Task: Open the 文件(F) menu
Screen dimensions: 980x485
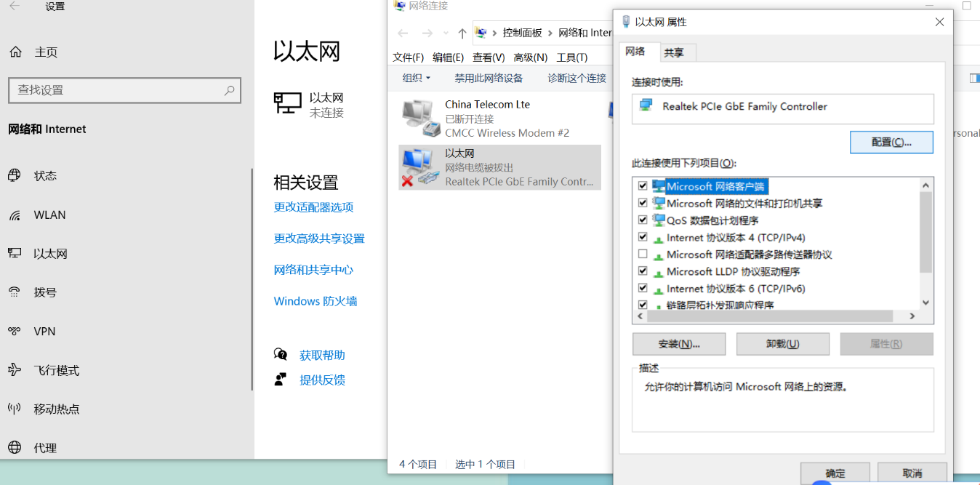Action: coord(409,57)
